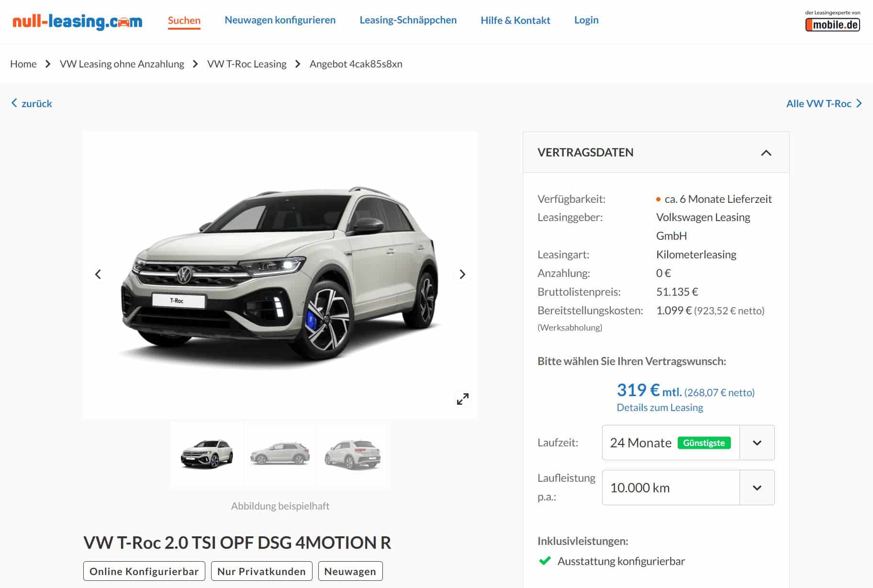873x588 pixels.
Task: Click the Login link
Action: [x=586, y=20]
